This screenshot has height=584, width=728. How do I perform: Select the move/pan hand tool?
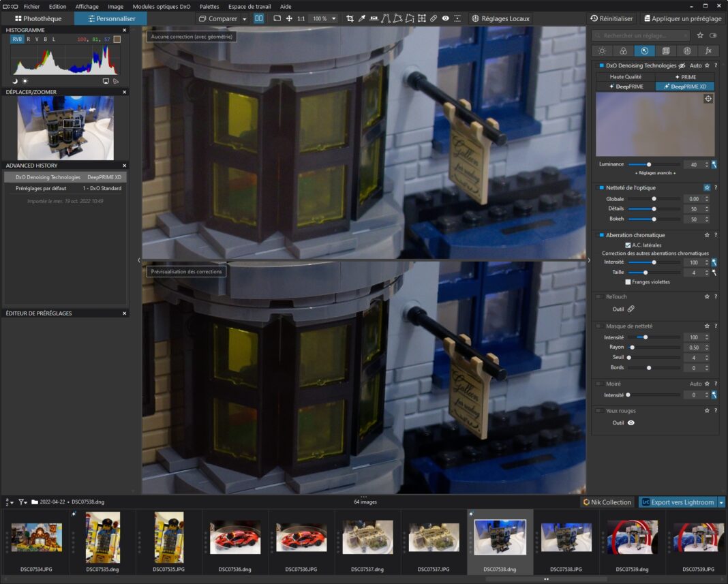[x=289, y=18]
